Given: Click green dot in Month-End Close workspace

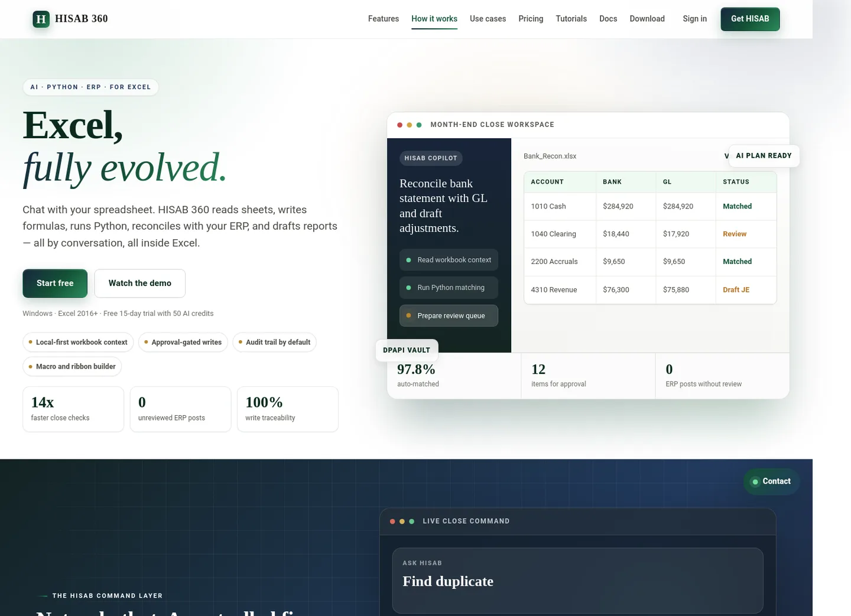Looking at the screenshot, I should (x=419, y=125).
